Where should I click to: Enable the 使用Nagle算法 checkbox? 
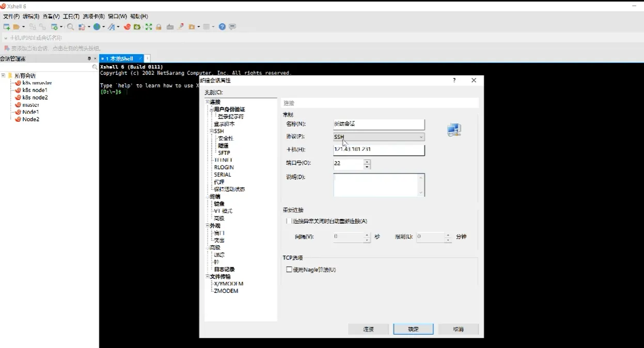(289, 270)
